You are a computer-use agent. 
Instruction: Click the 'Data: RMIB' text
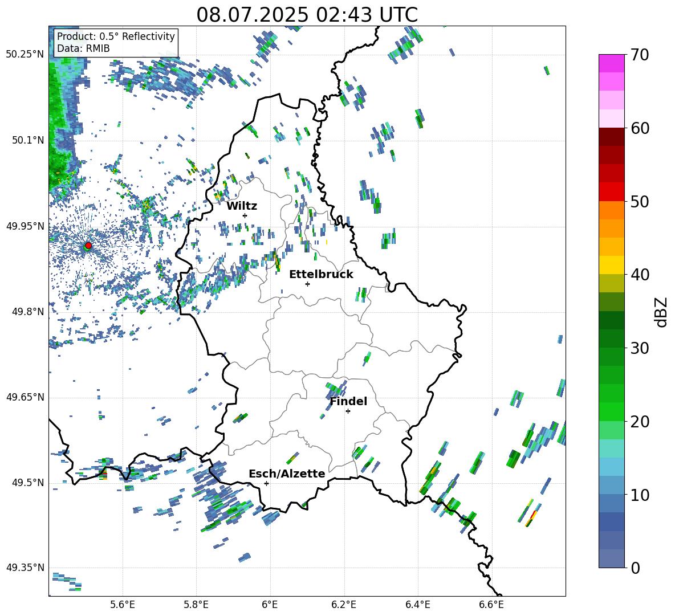pos(83,48)
